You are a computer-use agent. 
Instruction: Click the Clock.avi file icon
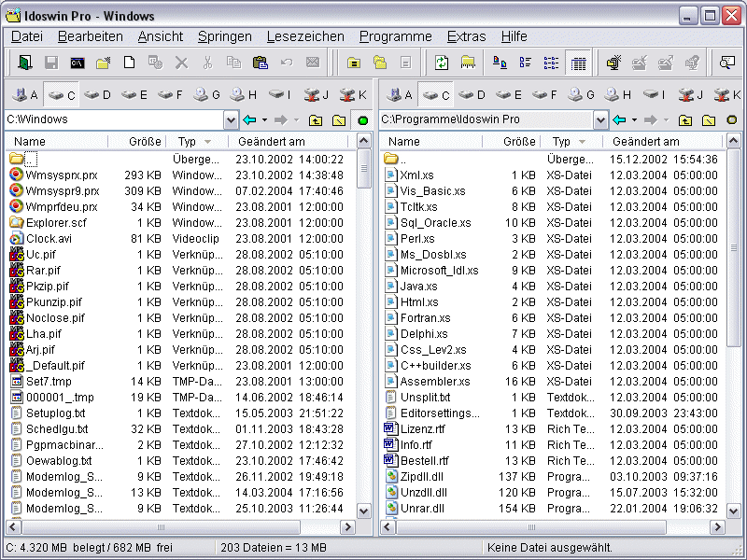pos(16,239)
